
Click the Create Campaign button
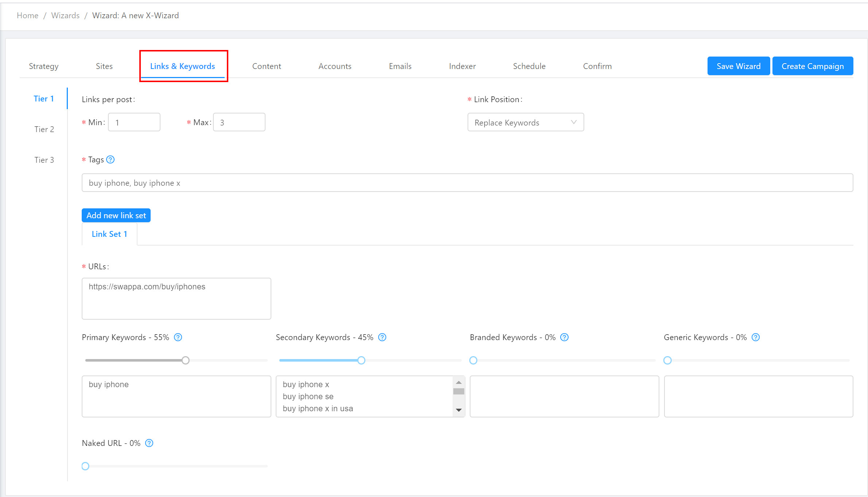pos(812,66)
